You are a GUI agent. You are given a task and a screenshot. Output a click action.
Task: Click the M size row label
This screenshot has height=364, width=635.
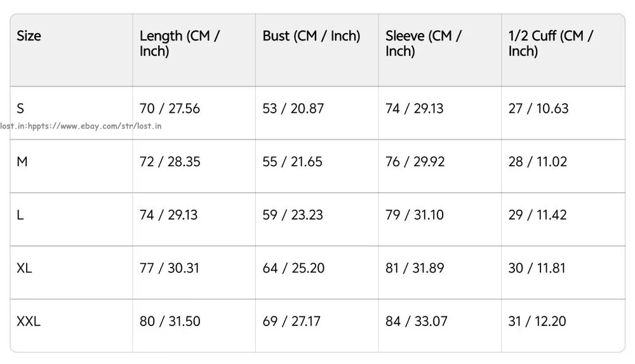click(x=22, y=162)
